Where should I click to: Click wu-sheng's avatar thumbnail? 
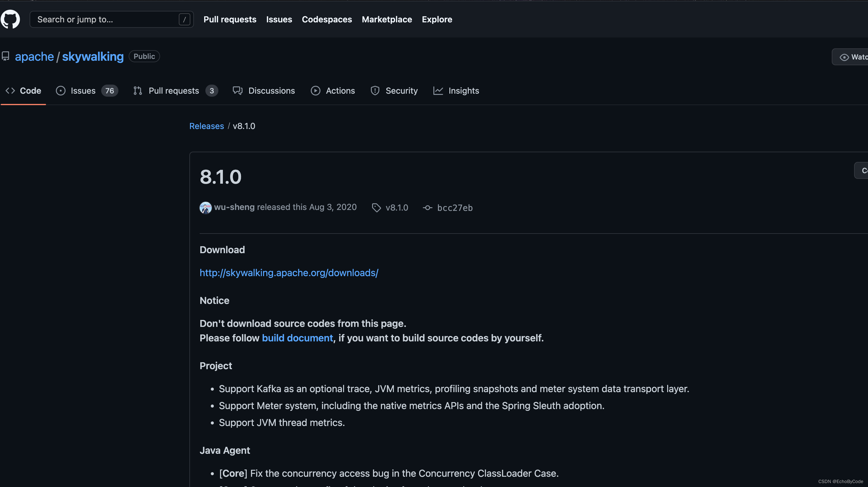pos(205,208)
